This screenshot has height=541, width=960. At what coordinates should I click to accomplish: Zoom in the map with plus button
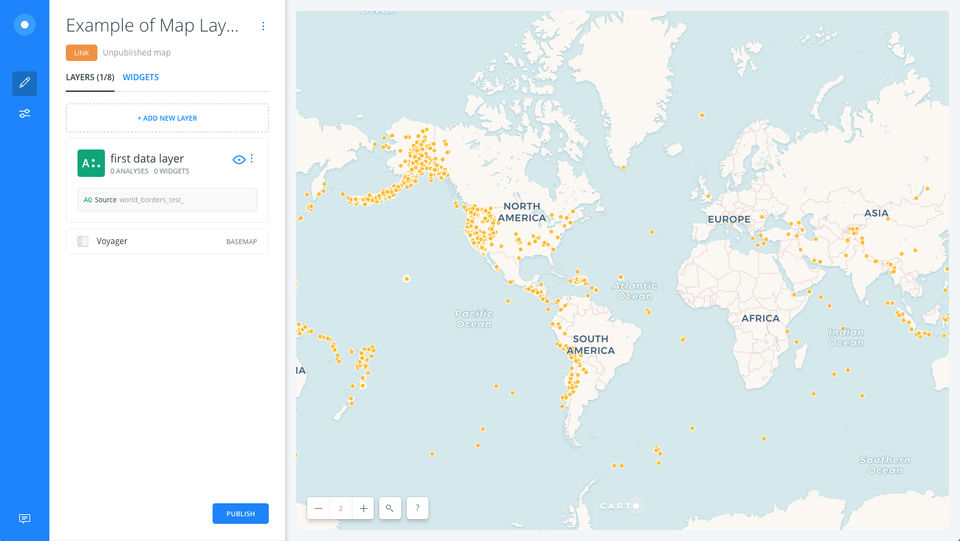point(363,508)
